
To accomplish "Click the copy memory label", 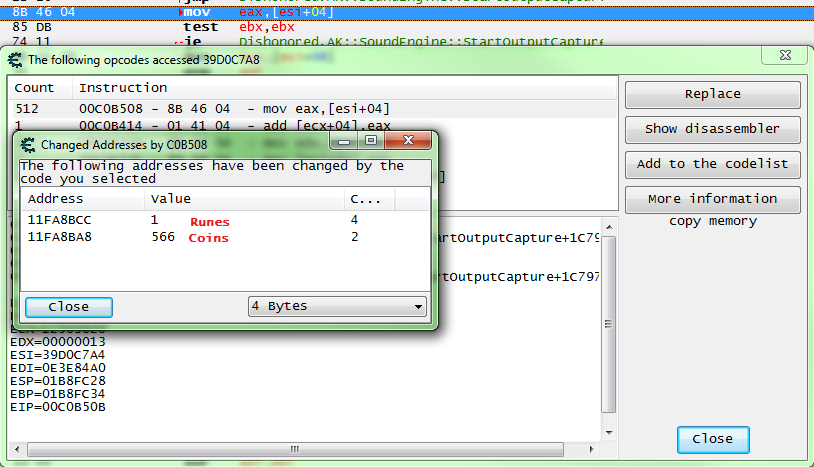I will [713, 221].
